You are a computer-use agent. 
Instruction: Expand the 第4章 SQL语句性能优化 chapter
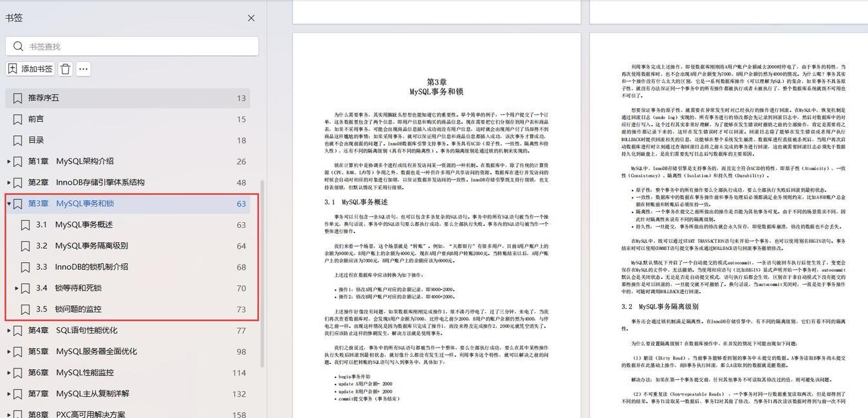[8, 331]
